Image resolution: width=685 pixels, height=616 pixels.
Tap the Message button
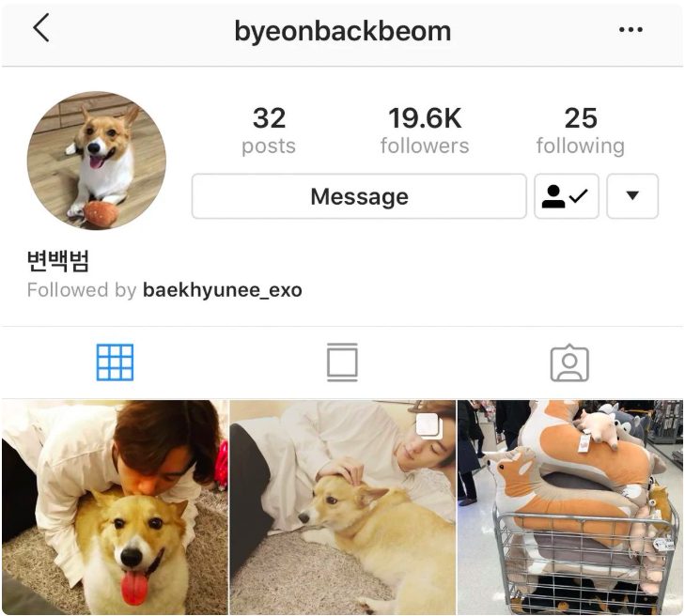(359, 196)
